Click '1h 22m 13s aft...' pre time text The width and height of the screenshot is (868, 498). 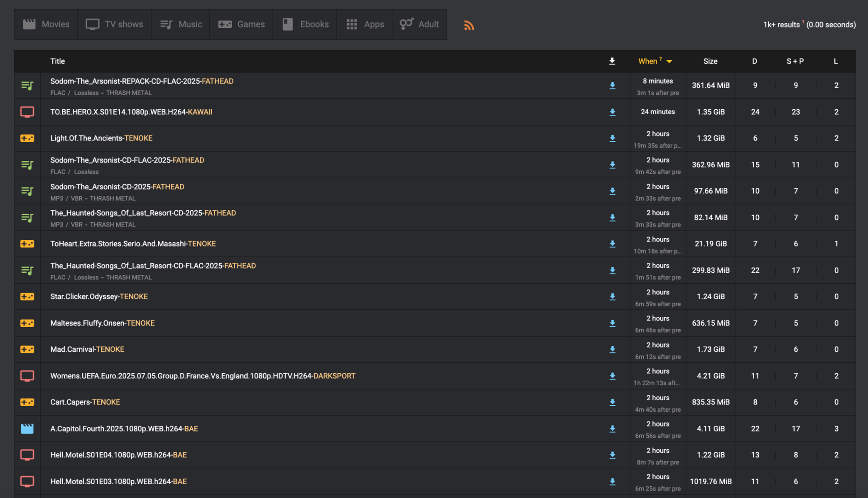[x=657, y=383]
